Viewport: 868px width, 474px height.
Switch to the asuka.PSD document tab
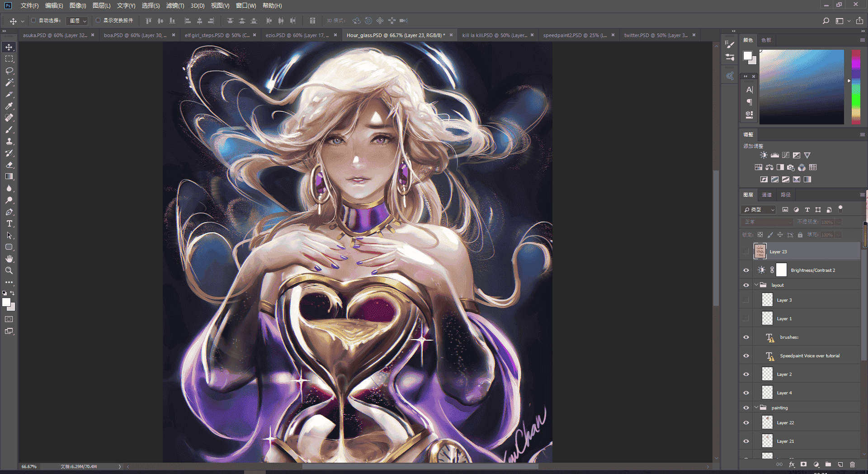tap(55, 35)
